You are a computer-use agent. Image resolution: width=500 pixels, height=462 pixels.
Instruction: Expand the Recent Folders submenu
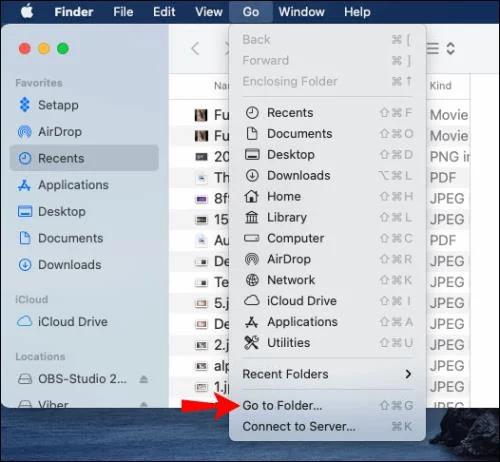pos(327,374)
